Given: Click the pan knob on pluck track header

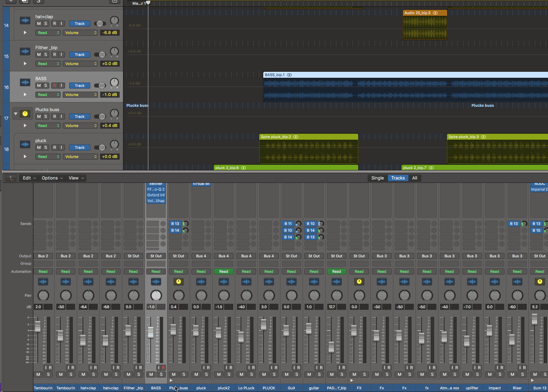Looking at the screenshot, I should click(115, 144).
